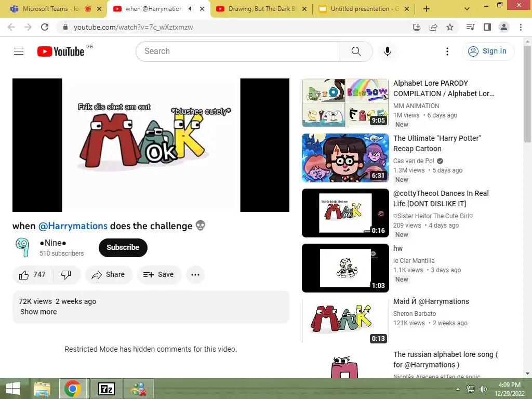Share this page from the address bar

coord(433,27)
